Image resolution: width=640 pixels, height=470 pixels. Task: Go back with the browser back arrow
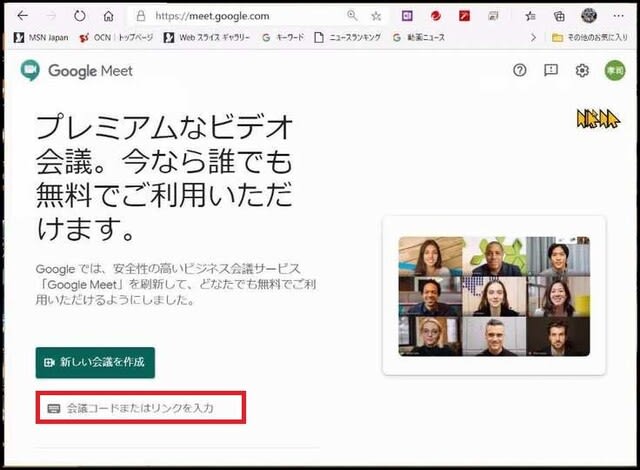tap(22, 16)
